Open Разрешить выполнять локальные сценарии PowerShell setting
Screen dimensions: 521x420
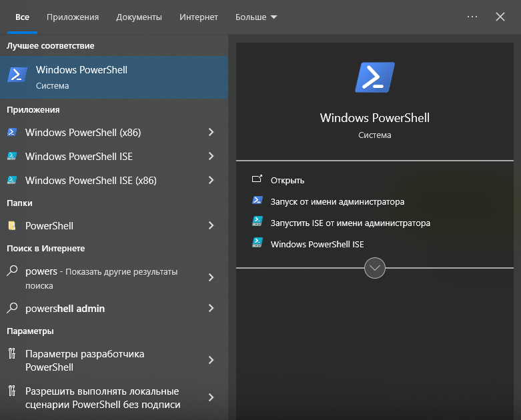click(x=114, y=397)
